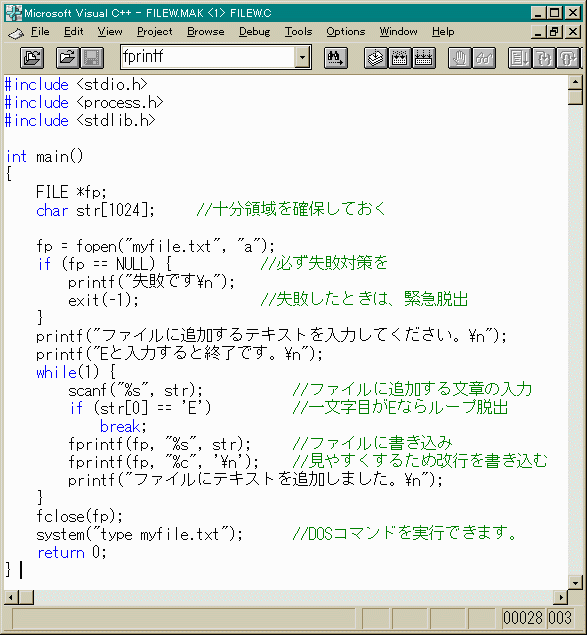
Task: Open the Debug menu
Action: tap(254, 32)
